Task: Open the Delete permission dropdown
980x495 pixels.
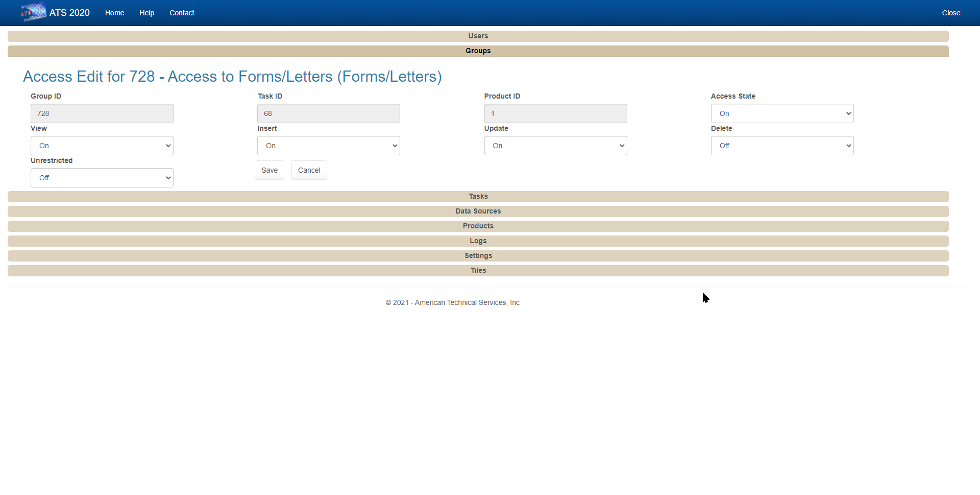Action: [781, 146]
